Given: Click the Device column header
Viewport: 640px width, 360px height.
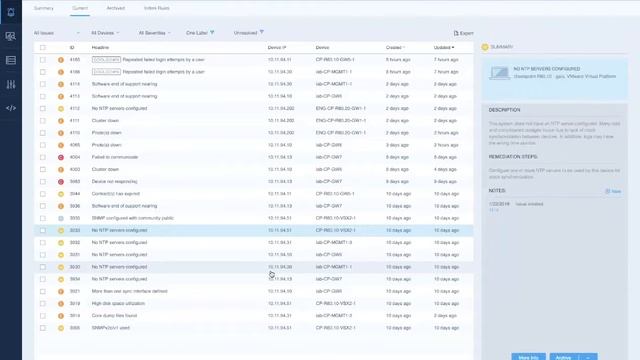Looking at the screenshot, I should [x=322, y=48].
